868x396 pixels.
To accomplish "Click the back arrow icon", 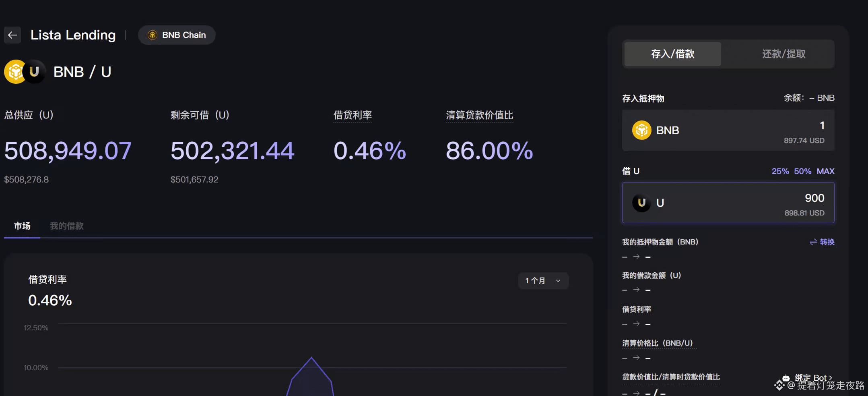I will [x=12, y=35].
